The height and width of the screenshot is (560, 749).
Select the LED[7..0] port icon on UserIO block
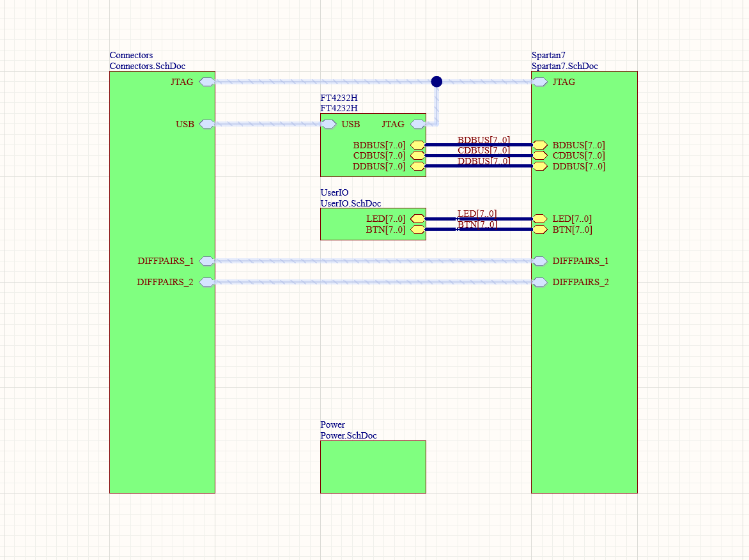[x=418, y=219]
